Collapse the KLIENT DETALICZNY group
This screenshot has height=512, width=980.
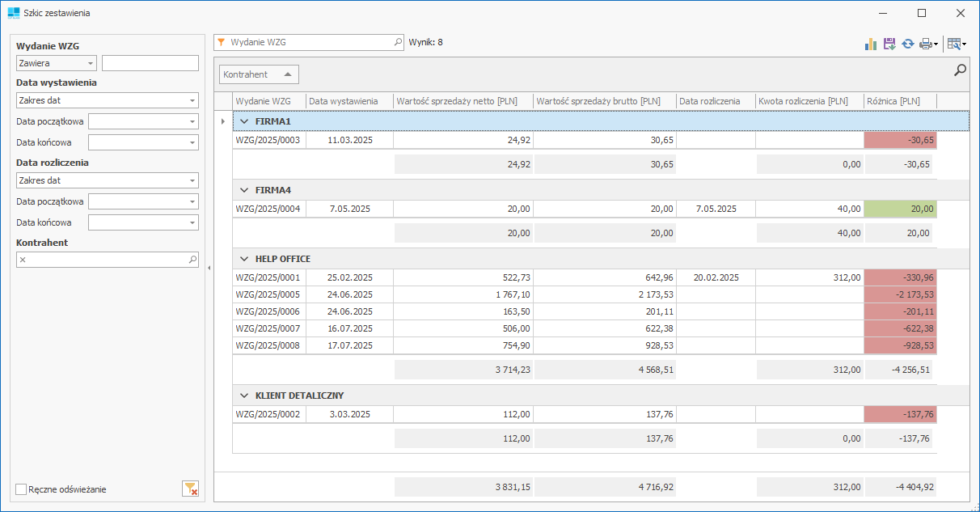pyautogui.click(x=244, y=396)
